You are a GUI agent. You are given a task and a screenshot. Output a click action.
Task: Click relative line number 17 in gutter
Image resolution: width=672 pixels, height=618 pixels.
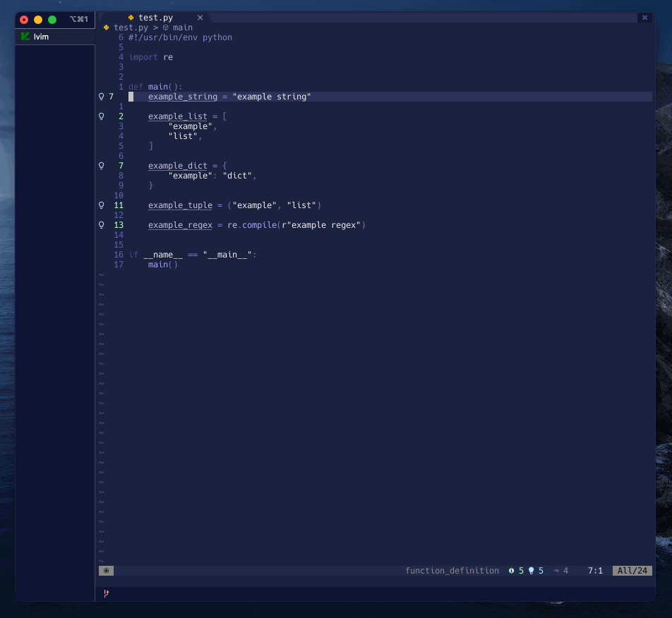119,265
